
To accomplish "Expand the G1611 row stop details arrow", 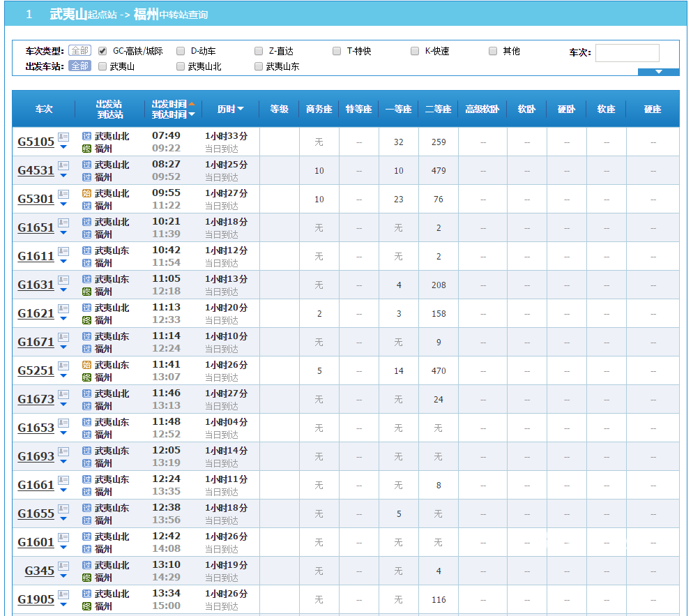I will 63,262.
